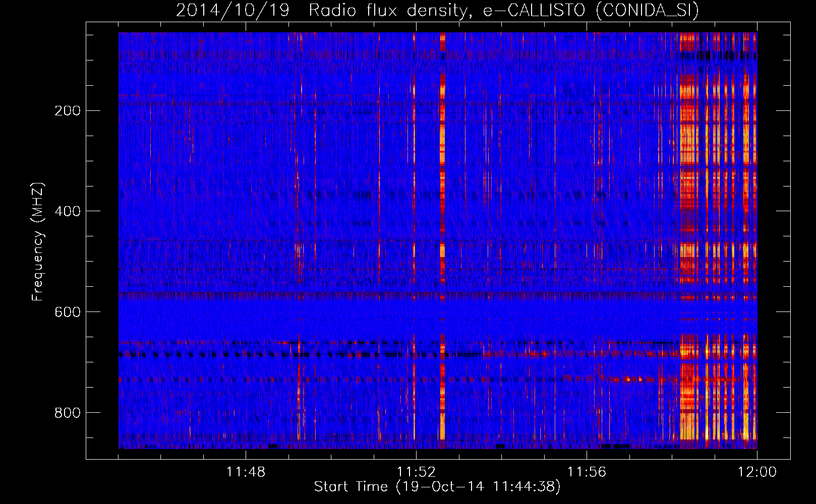Viewport: 816px width, 504px height.
Task: Click the 200 frequency tick label
Action: [68, 111]
